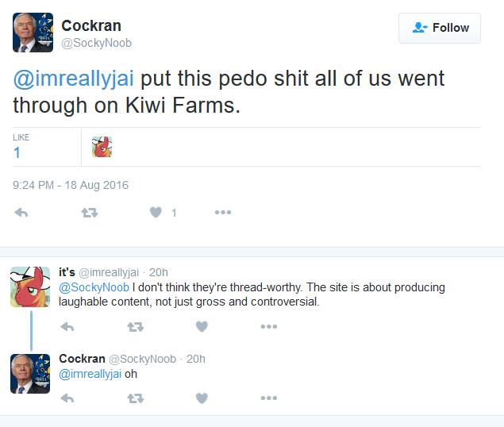The image size is (504, 427).
Task: Follow the Cockran account
Action: [440, 28]
